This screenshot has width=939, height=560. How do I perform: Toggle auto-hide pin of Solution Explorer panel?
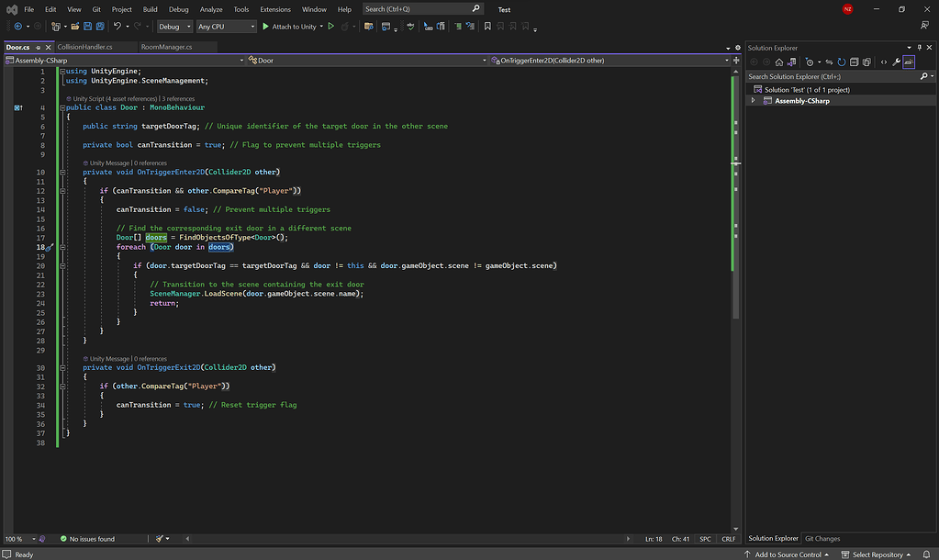pos(920,48)
